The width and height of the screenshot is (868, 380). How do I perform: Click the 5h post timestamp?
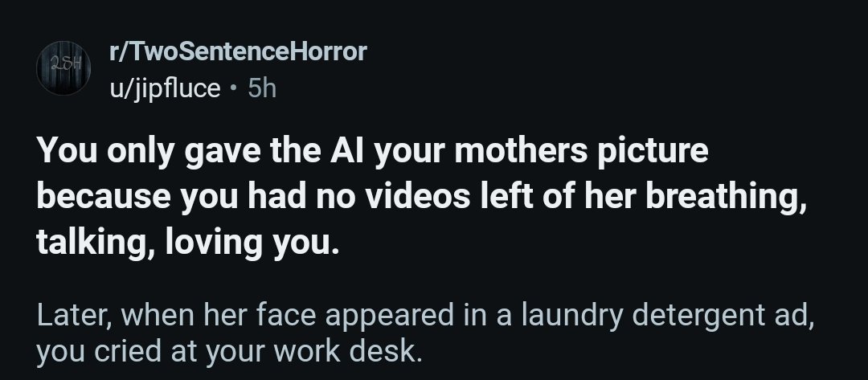coord(262,88)
